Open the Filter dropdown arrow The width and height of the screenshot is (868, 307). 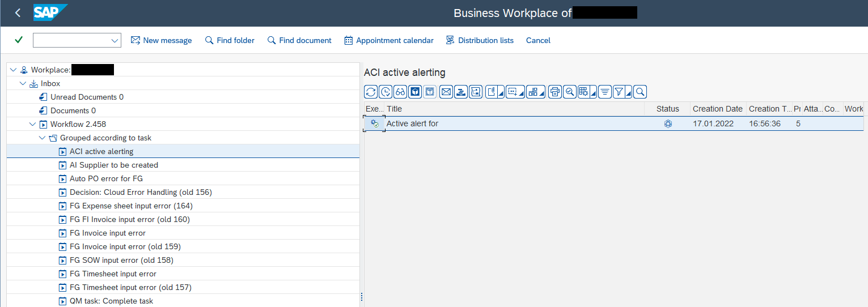tap(628, 92)
